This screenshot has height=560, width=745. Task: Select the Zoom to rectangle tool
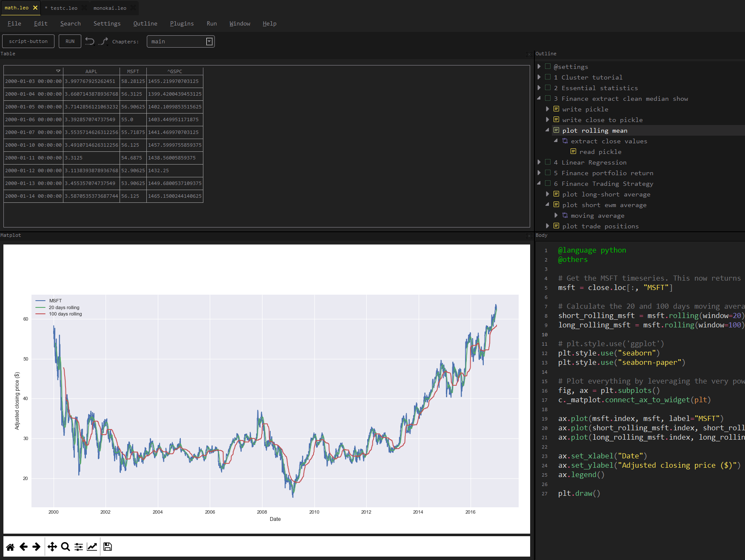[x=66, y=547]
